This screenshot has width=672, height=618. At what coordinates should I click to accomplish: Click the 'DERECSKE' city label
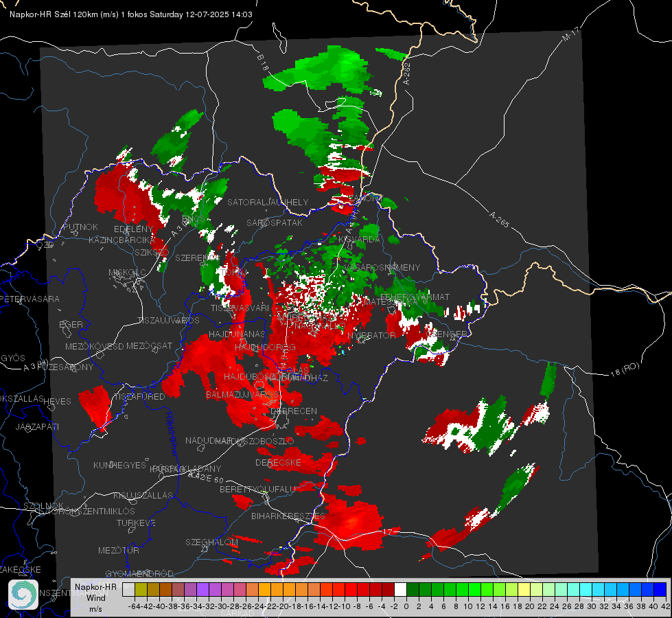click(x=278, y=462)
